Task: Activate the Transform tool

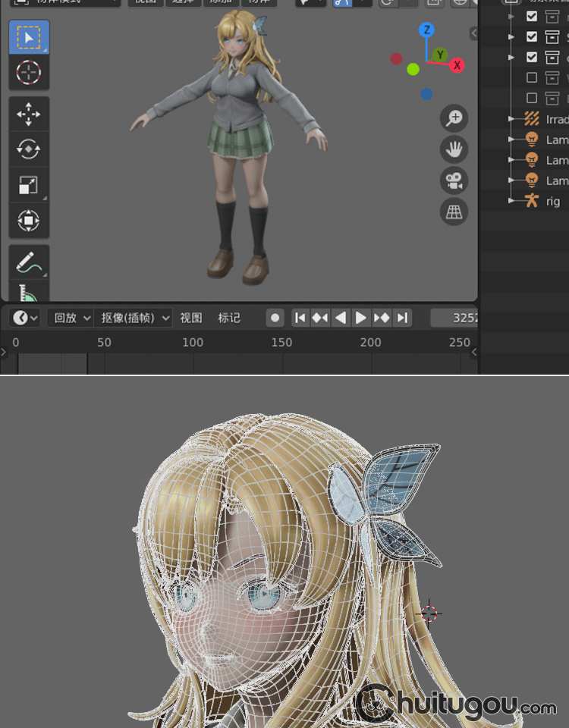Action: (29, 221)
